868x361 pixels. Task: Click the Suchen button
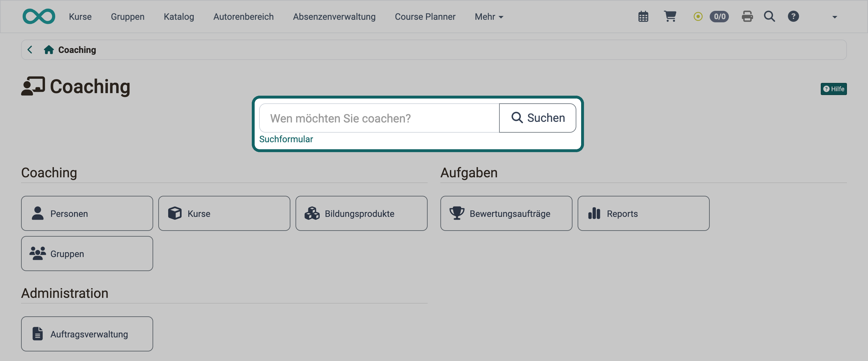pos(537,118)
